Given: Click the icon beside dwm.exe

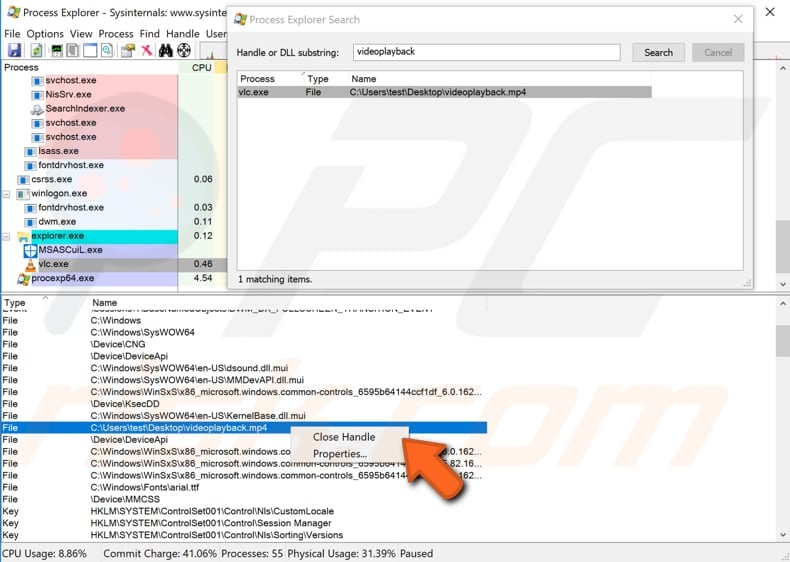Looking at the screenshot, I should (30, 222).
